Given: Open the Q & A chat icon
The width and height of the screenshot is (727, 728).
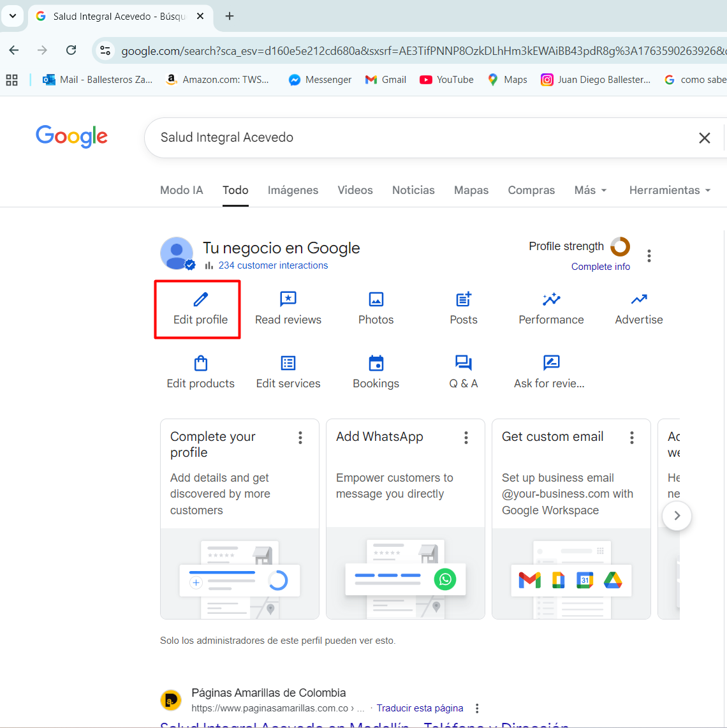Looking at the screenshot, I should (x=464, y=363).
